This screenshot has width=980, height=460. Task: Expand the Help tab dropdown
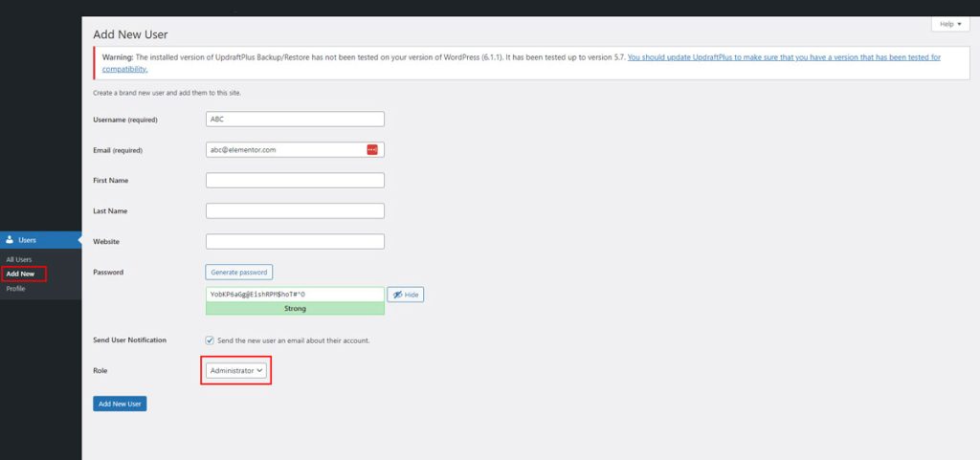coord(950,24)
